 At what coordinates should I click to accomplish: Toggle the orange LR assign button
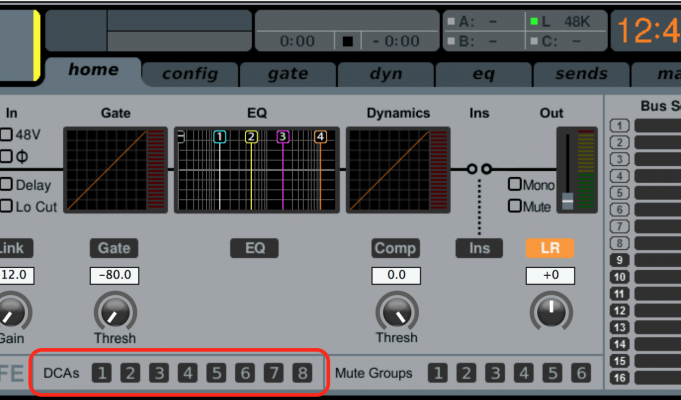coord(550,248)
